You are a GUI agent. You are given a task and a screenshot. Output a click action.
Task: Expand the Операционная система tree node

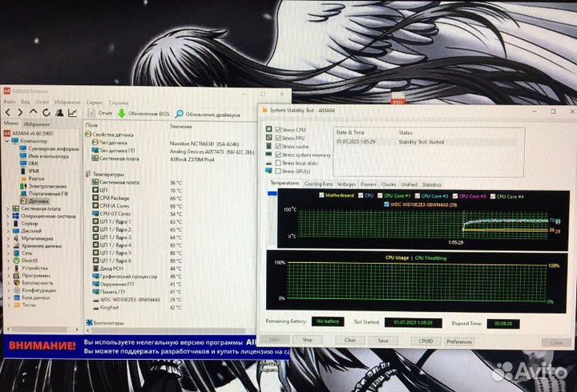click(8, 216)
